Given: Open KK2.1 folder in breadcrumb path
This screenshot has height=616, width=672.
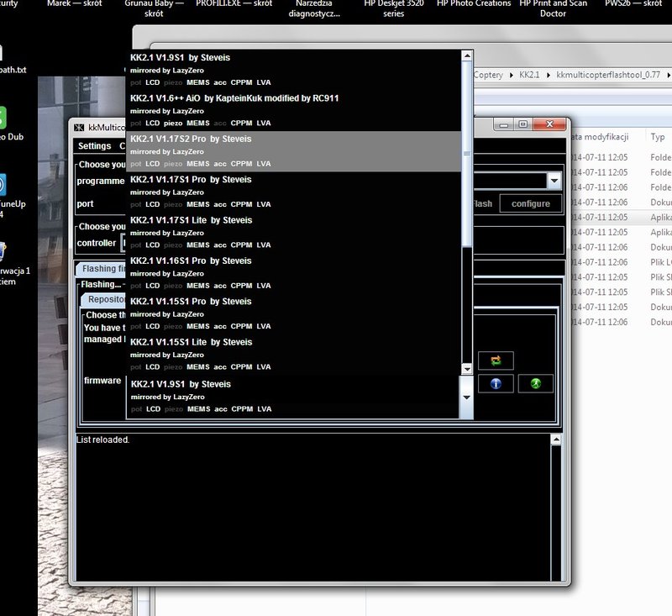Looking at the screenshot, I should pos(529,75).
